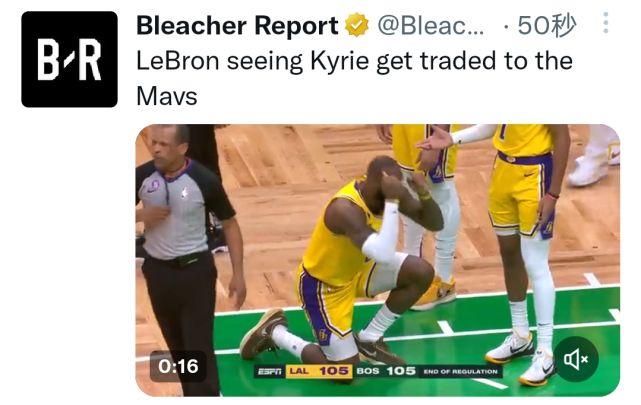Click the ESPN logo on the scoreboard
Image resolution: width=641 pixels, height=405 pixels.
click(x=268, y=372)
